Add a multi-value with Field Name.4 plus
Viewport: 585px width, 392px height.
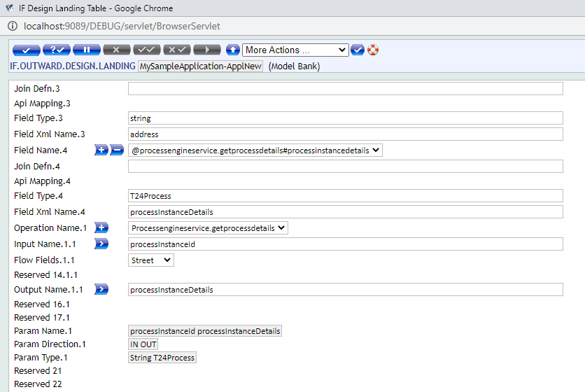click(x=101, y=150)
